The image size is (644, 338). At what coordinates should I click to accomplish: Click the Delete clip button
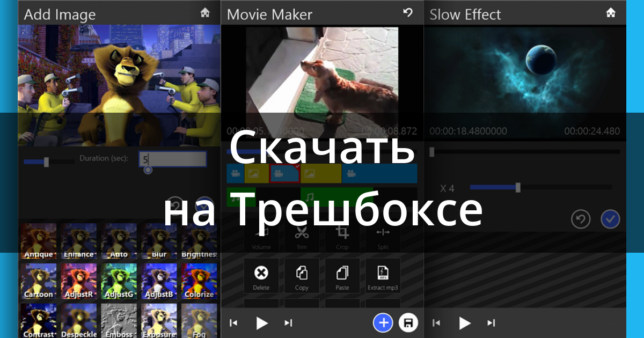click(261, 276)
